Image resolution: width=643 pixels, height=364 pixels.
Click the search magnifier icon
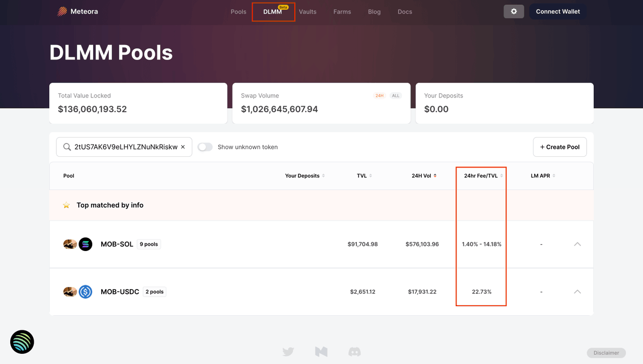(67, 147)
